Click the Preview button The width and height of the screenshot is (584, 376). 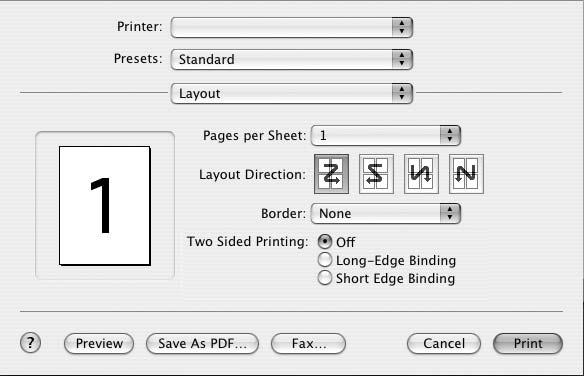[99, 343]
